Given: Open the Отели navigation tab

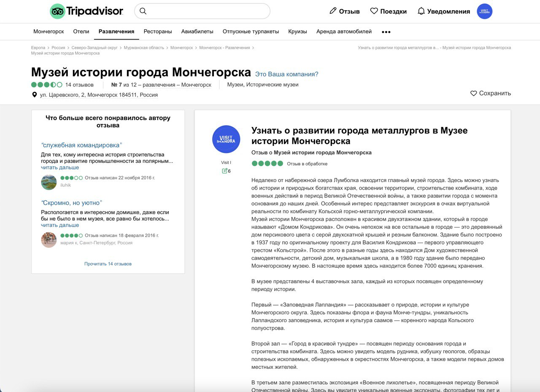Looking at the screenshot, I should pos(81,31).
